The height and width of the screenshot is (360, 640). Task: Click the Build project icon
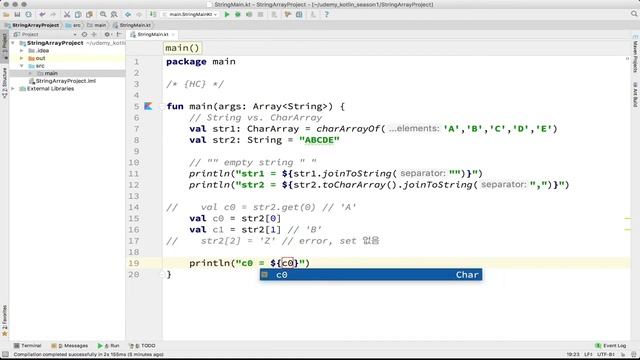[x=153, y=14]
